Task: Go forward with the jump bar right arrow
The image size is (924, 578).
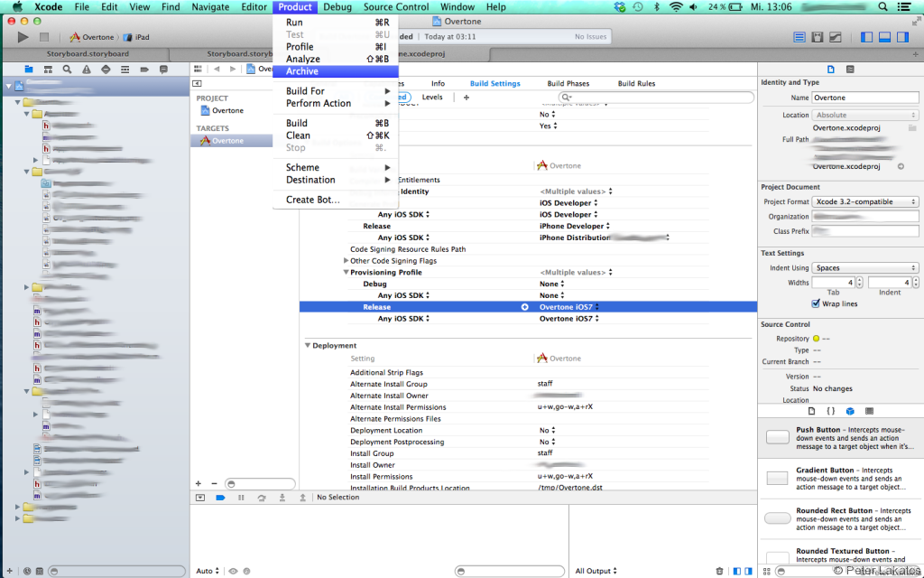Action: tap(233, 69)
